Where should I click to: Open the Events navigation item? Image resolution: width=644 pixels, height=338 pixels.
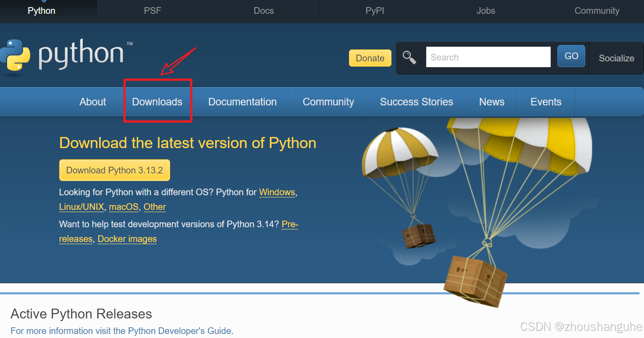coord(546,102)
